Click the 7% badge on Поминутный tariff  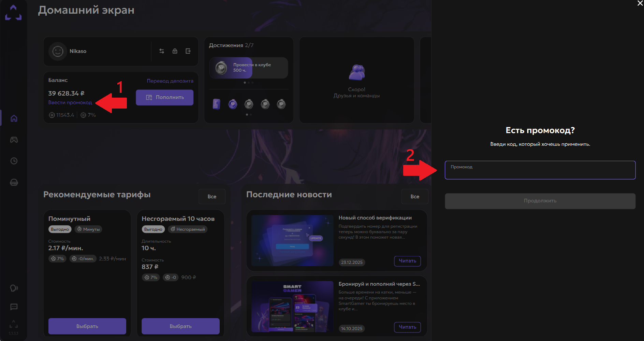pyautogui.click(x=57, y=259)
